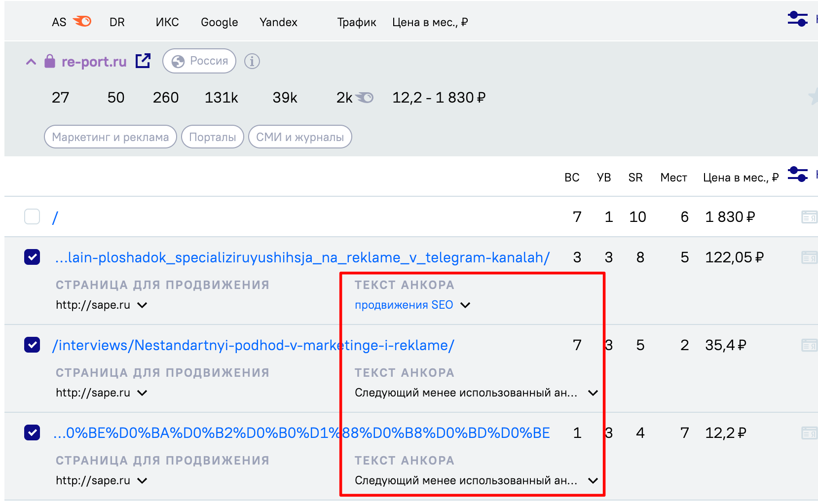Uncheck the telegram-kanalah page checkbox
This screenshot has height=504, width=818.
tap(32, 257)
